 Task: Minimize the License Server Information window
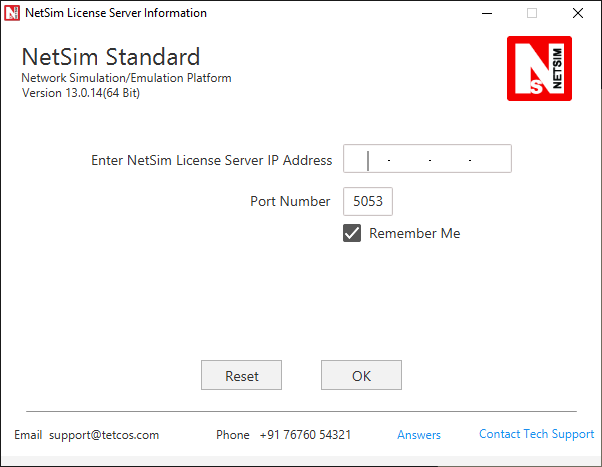(487, 13)
